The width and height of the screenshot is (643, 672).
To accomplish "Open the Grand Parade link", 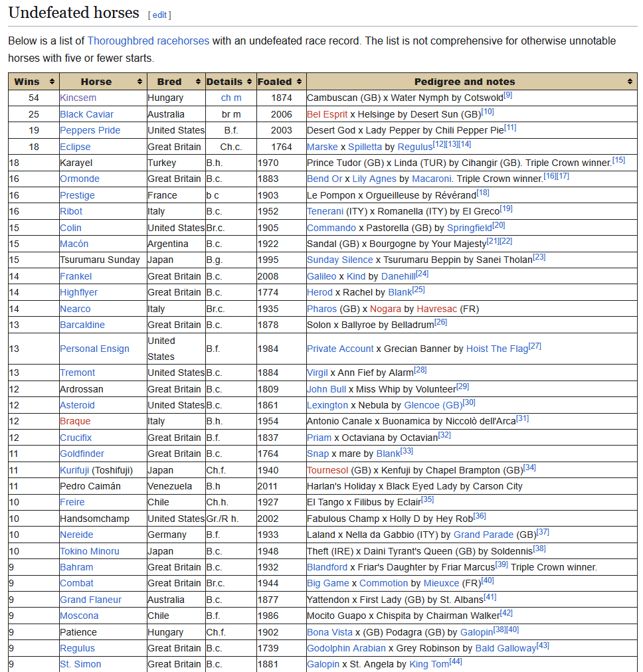I will [x=484, y=535].
